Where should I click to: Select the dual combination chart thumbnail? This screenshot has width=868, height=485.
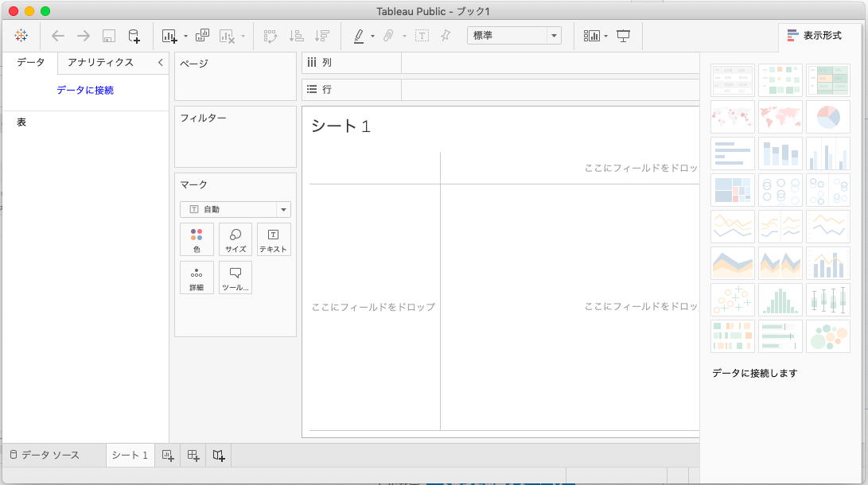pos(828,262)
